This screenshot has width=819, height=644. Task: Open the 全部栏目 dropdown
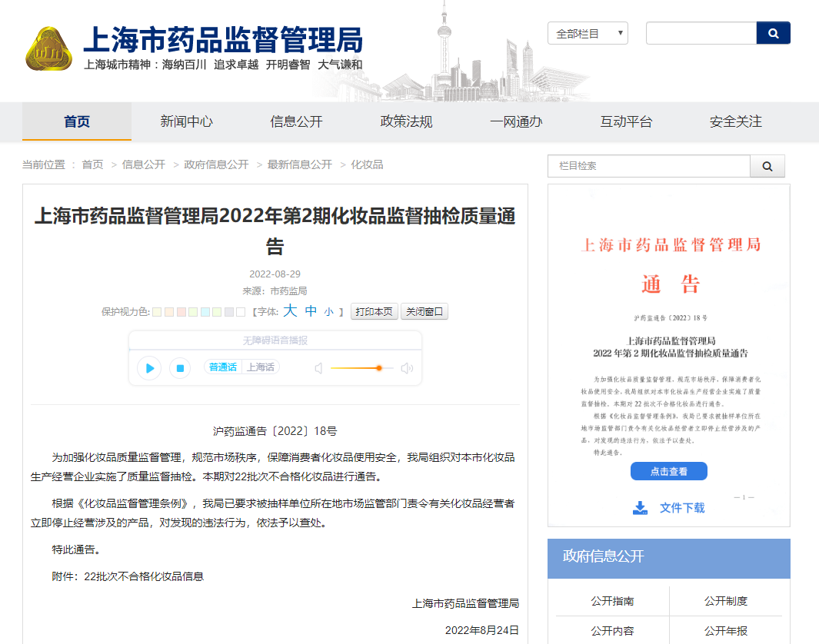point(588,33)
